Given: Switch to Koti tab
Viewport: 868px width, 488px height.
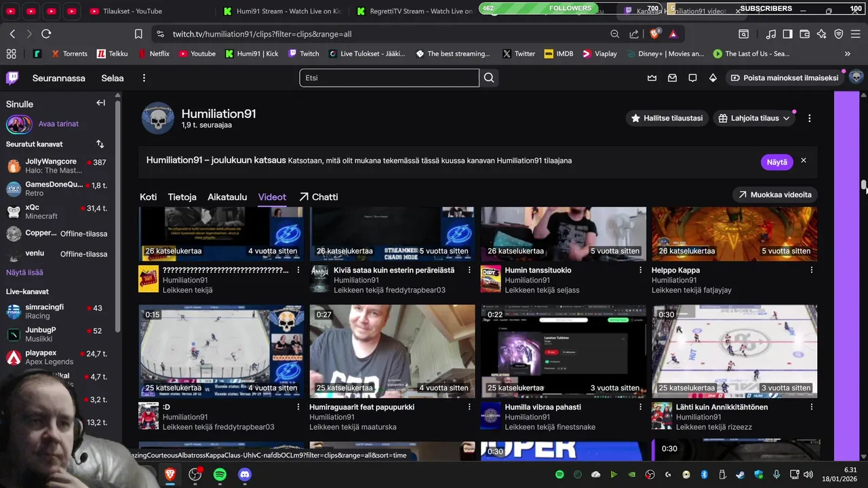Looking at the screenshot, I should click(148, 197).
